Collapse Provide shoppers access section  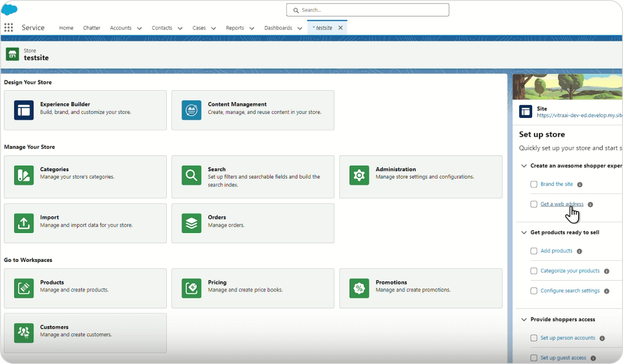524,319
